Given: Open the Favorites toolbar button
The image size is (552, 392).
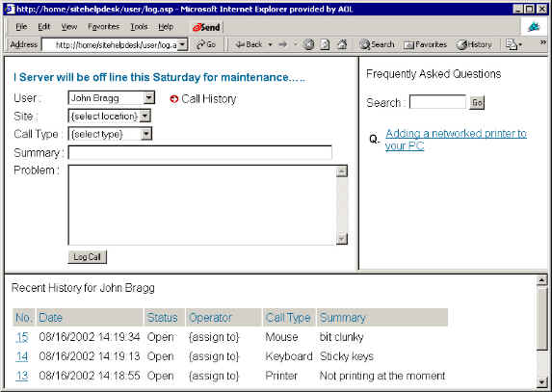Looking at the screenshot, I should [425, 44].
